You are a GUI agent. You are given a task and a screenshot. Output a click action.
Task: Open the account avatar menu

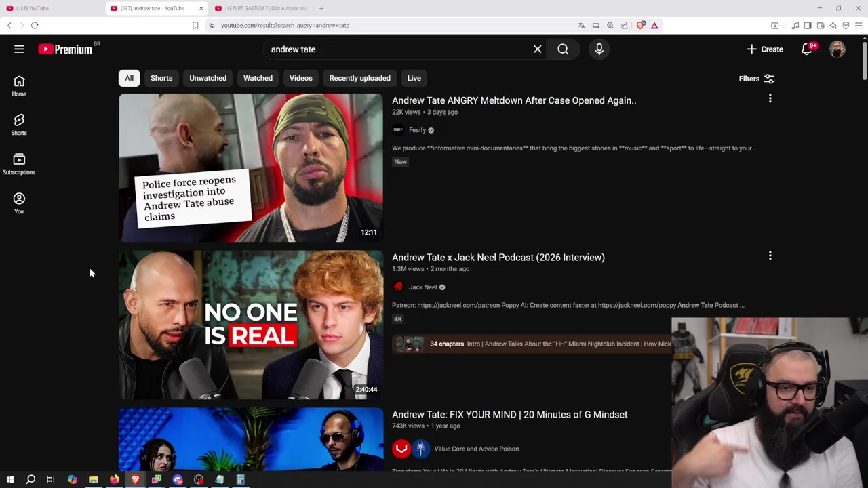(837, 49)
